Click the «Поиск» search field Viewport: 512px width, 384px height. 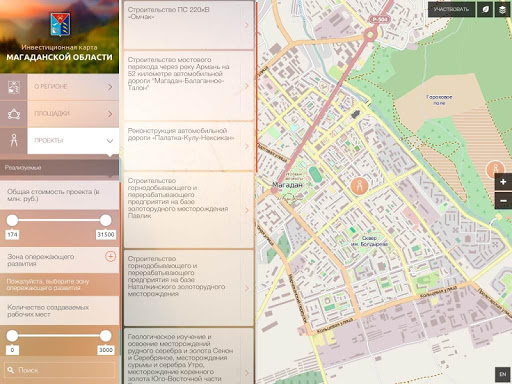click(x=59, y=370)
